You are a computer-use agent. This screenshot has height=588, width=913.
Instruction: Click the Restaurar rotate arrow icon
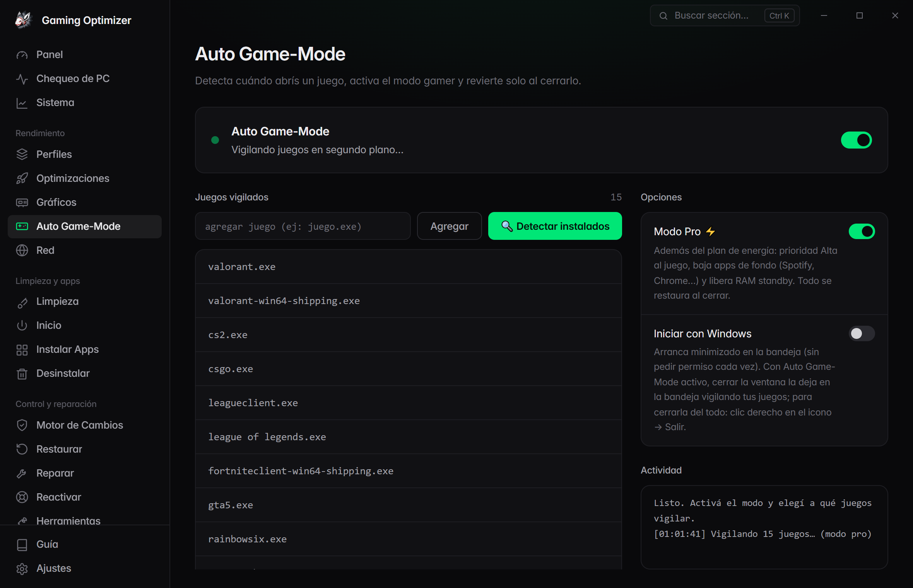tap(22, 450)
